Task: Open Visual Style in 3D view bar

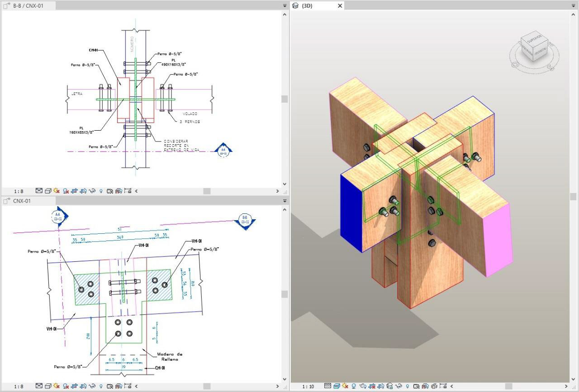Action: coord(337,386)
